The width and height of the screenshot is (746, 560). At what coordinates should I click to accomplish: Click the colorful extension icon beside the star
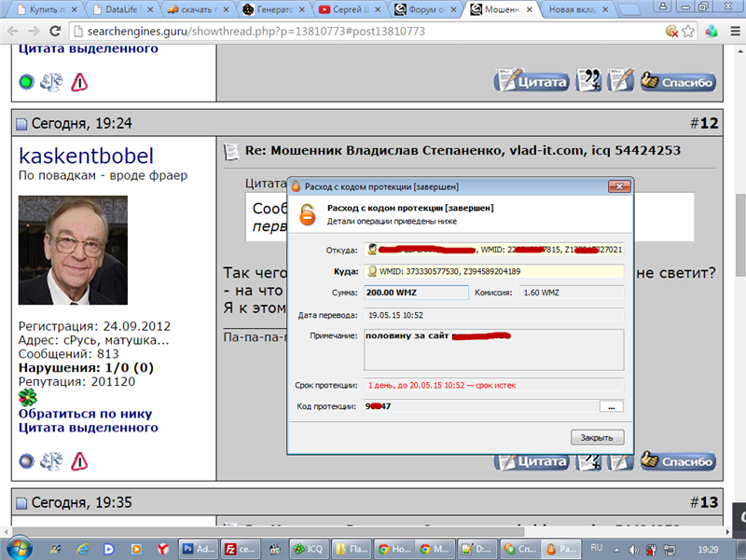[711, 32]
